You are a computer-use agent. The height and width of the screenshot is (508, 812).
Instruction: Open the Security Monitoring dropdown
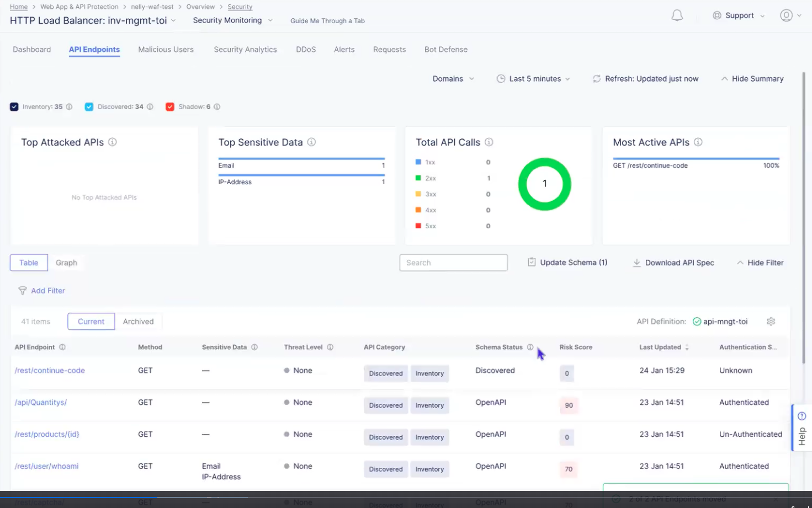(x=232, y=20)
